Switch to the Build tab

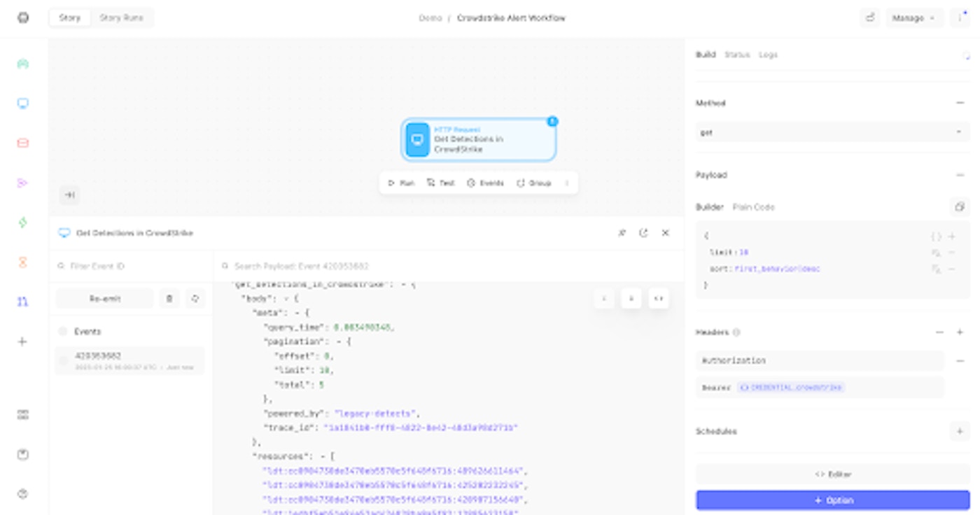click(x=706, y=55)
